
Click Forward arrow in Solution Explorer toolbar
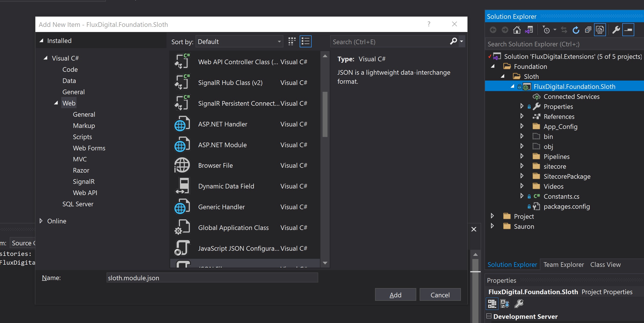(x=505, y=30)
